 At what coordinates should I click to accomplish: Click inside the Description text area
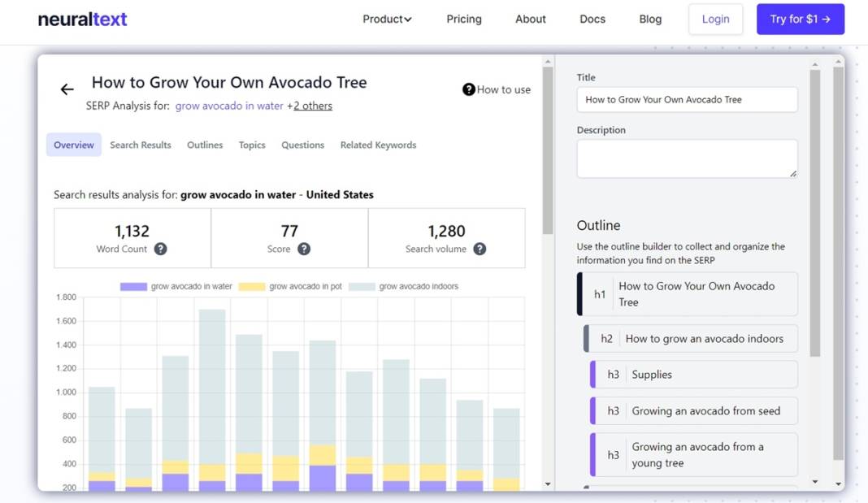pos(687,158)
